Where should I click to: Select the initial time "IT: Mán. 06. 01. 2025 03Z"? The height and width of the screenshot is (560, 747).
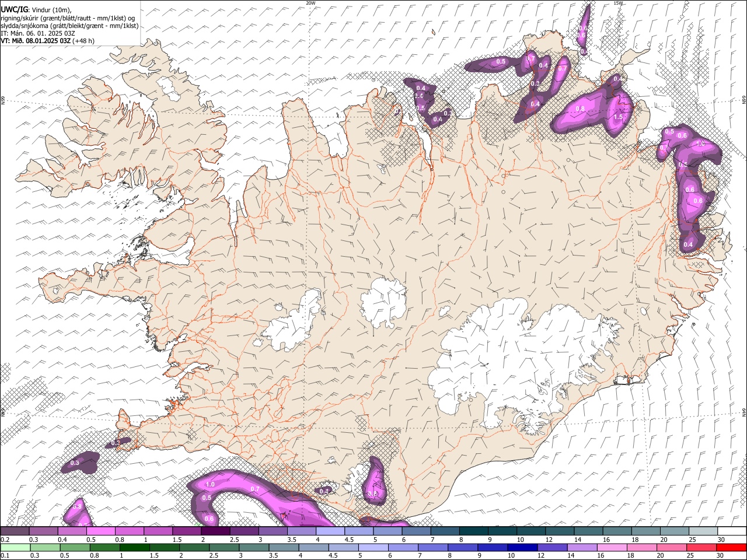coord(38,33)
